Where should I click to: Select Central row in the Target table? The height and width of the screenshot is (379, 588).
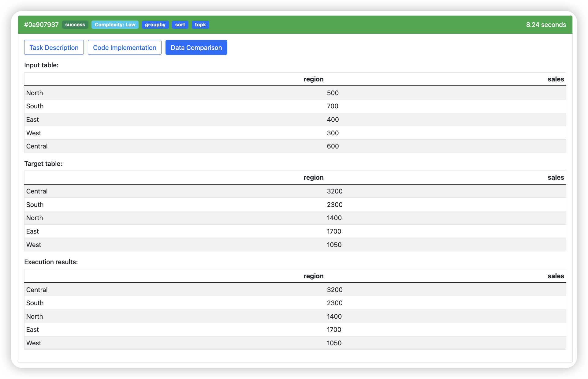pyautogui.click(x=37, y=191)
